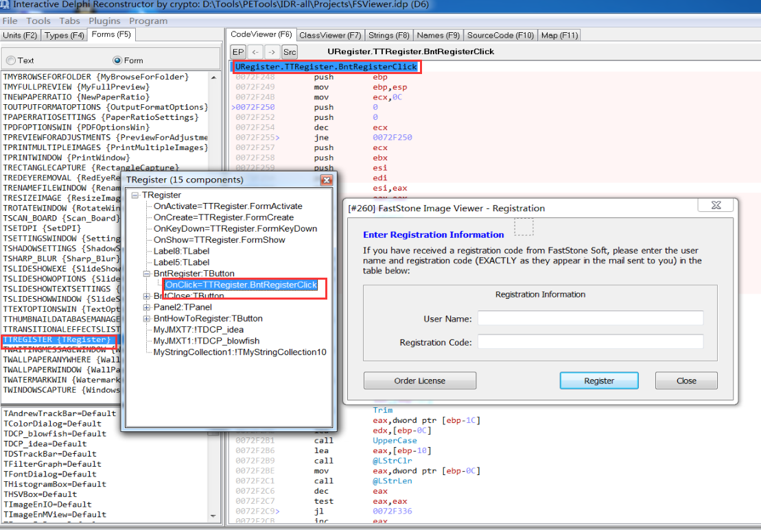Switch to Types (F4) tab
Screen dimensions: 761x532
(64, 36)
